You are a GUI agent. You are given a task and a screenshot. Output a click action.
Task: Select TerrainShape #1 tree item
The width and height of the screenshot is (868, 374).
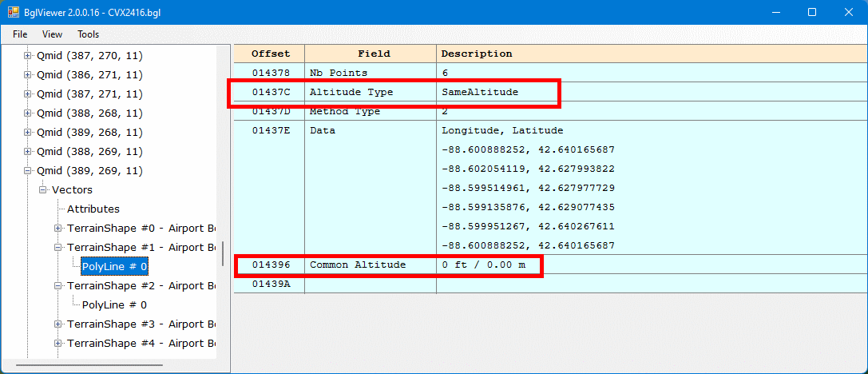point(141,247)
